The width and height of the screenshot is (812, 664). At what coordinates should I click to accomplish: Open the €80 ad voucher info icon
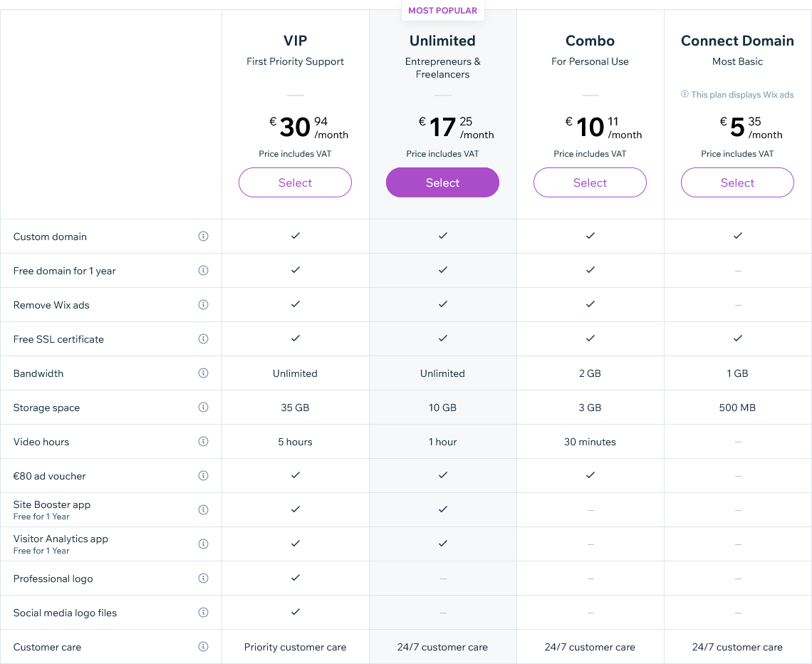click(203, 475)
